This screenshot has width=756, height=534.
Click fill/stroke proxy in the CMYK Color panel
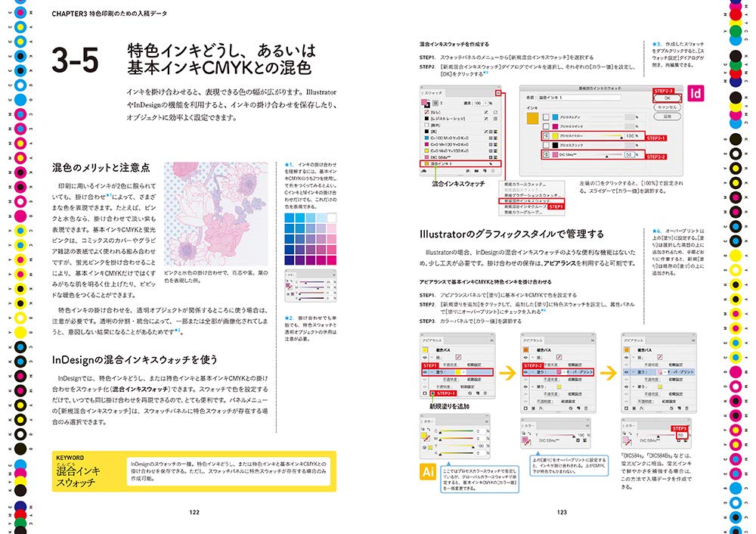coord(426,437)
